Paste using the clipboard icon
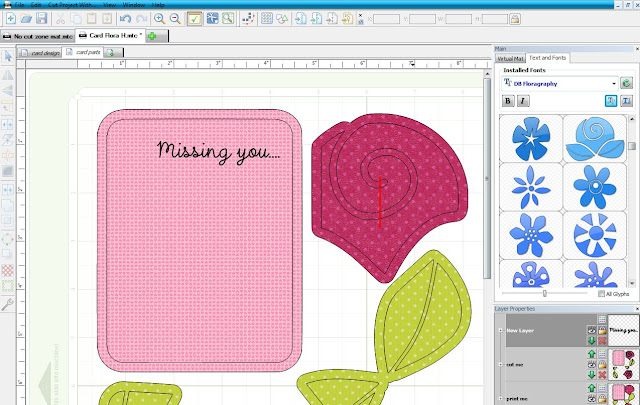Screen dimensions: 640x405 [91, 18]
